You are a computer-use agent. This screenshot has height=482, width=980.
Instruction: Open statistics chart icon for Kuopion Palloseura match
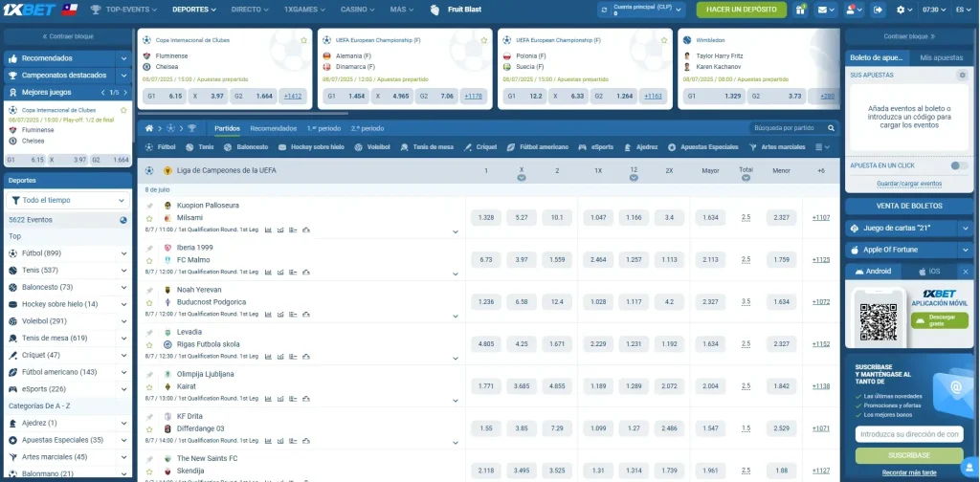point(268,230)
